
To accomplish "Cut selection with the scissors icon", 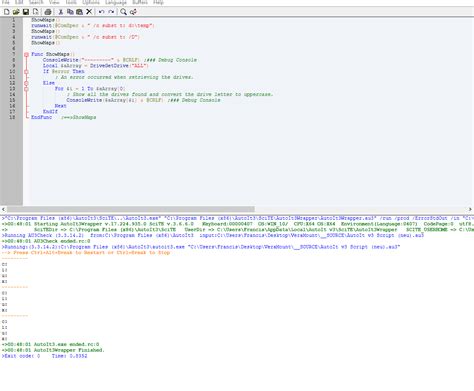I will click(61, 12).
